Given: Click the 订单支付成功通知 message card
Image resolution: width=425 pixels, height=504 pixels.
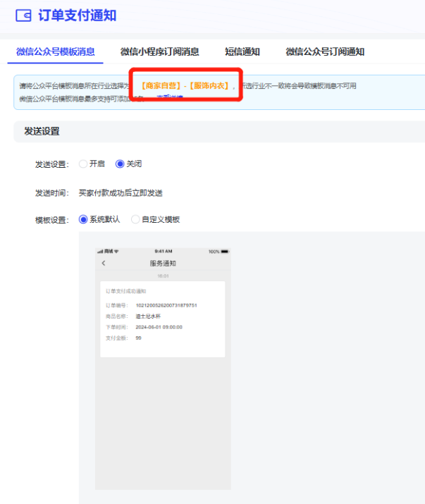Looking at the screenshot, I should pos(163,319).
